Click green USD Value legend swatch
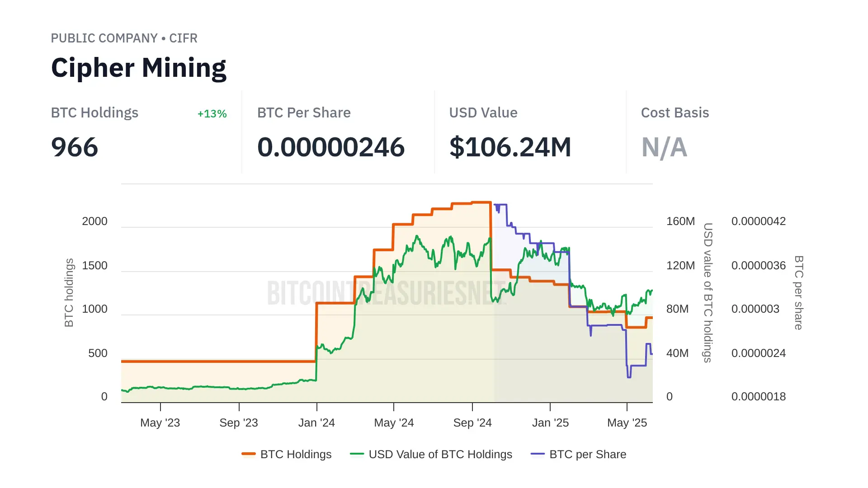The height and width of the screenshot is (488, 868). pyautogui.click(x=357, y=454)
